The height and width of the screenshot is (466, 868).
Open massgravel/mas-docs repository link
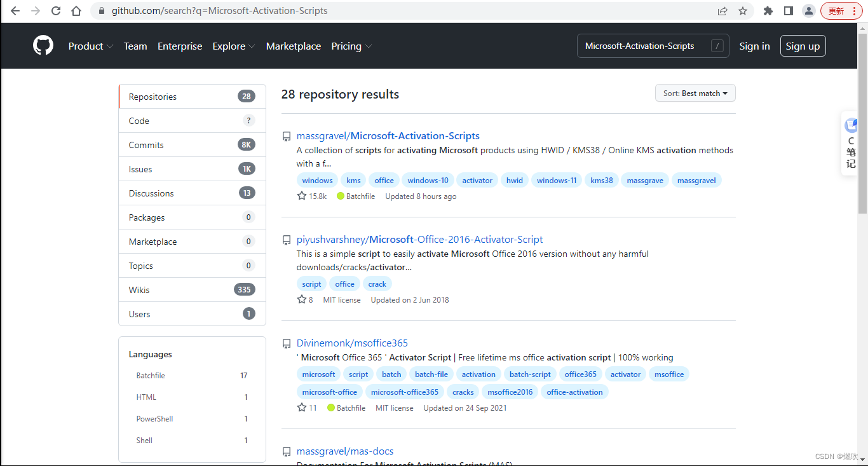click(345, 451)
